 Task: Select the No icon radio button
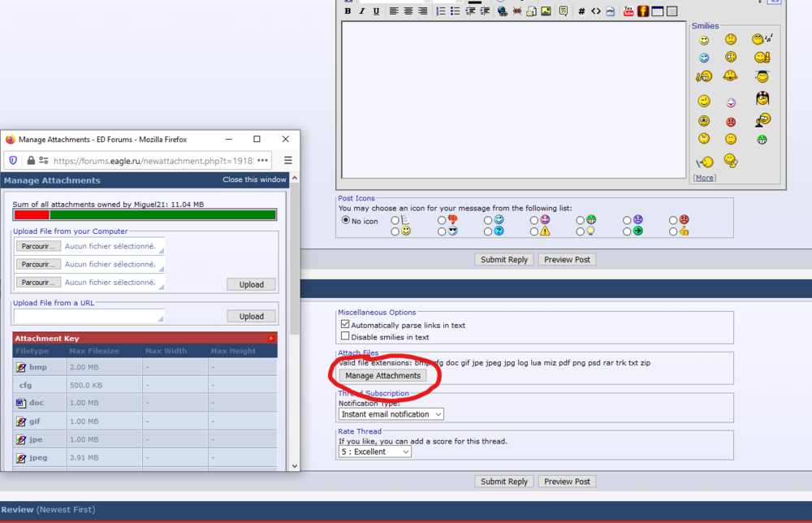[345, 220]
